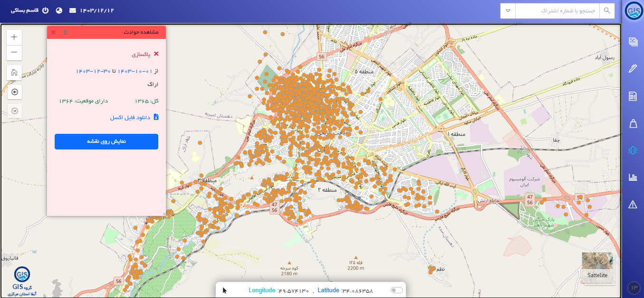Click the power logout icon

45,10
